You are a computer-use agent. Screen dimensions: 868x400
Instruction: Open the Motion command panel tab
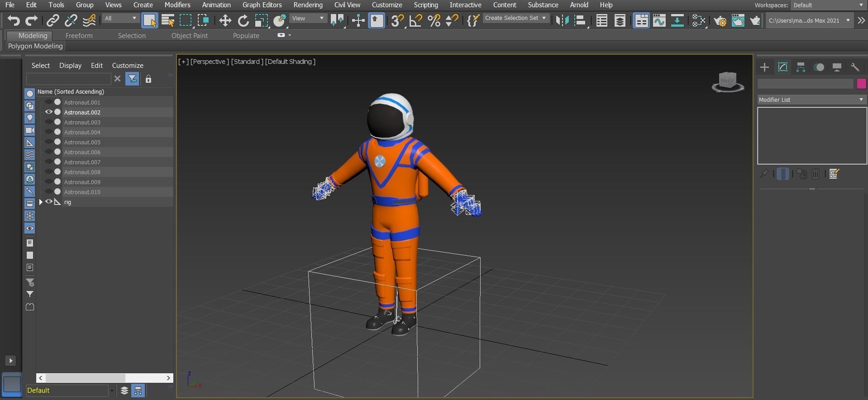click(x=819, y=67)
